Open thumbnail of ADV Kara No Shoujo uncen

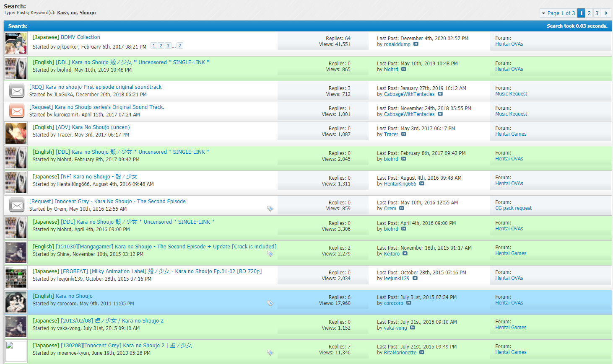click(x=16, y=133)
